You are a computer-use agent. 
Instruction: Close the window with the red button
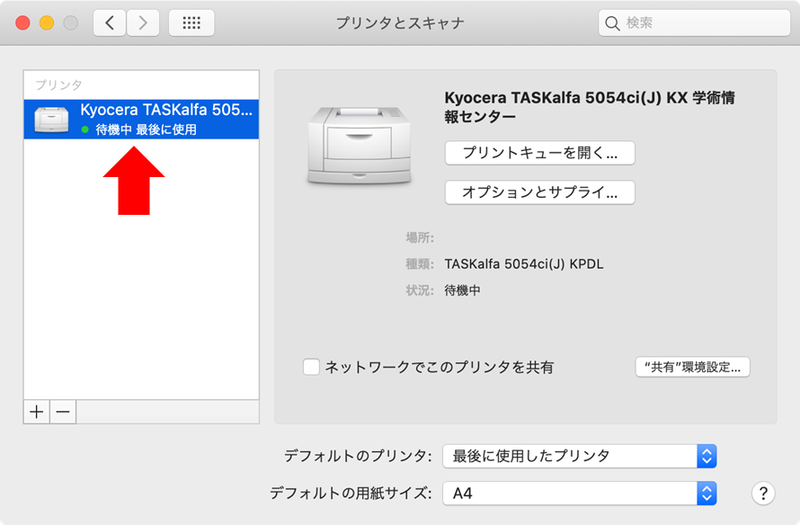pyautogui.click(x=22, y=23)
